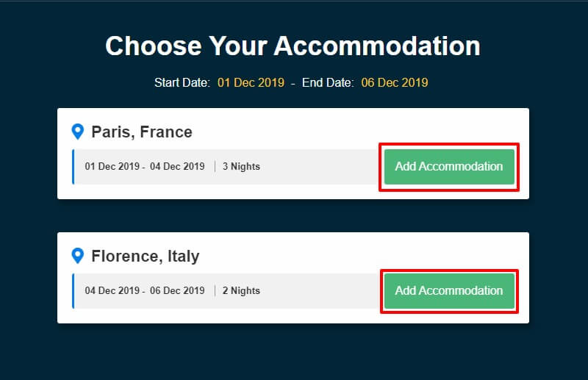This screenshot has width=588, height=380.
Task: Click the Paris, France destination heading
Action: [142, 132]
